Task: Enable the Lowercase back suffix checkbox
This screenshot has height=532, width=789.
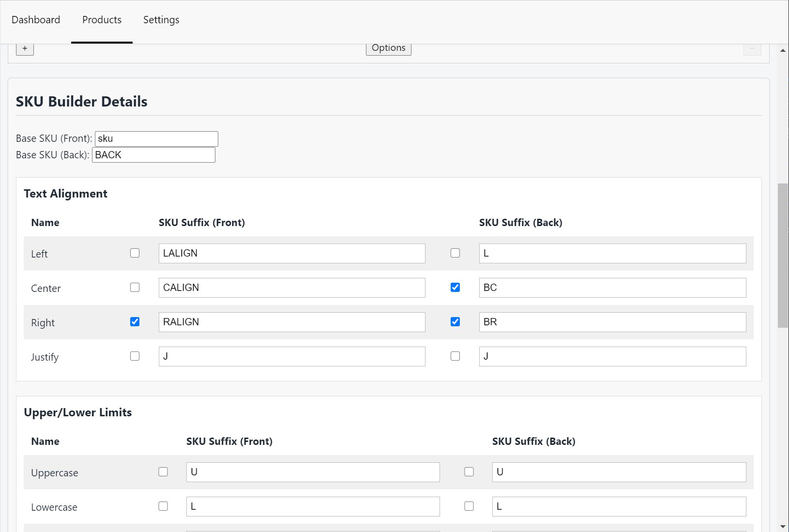Action: [469, 506]
